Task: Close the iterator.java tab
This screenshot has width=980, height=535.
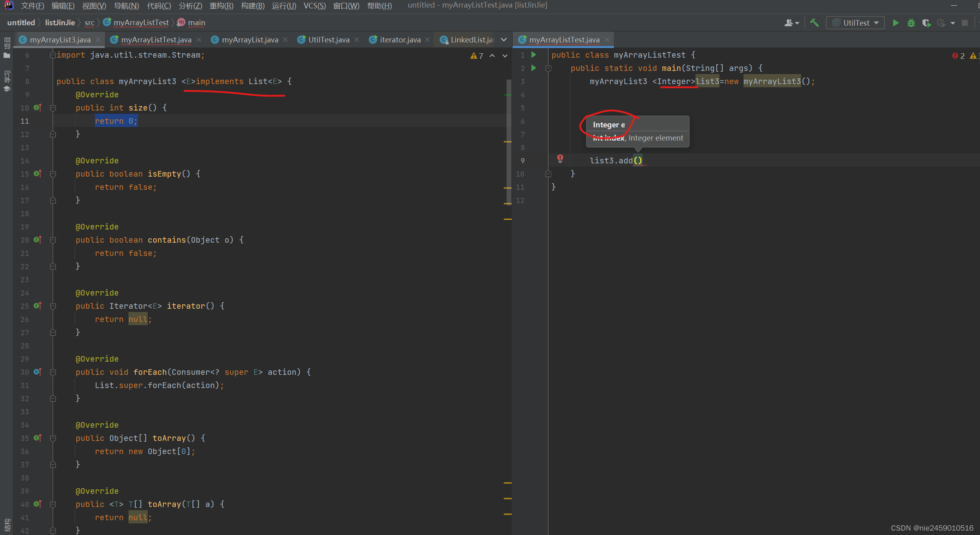Action: 427,40
